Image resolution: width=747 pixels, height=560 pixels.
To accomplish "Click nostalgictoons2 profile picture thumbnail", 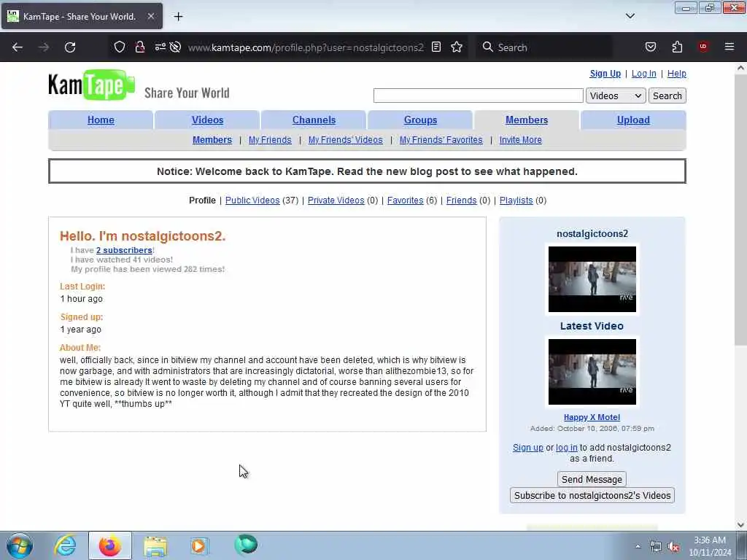I will 592,279.
